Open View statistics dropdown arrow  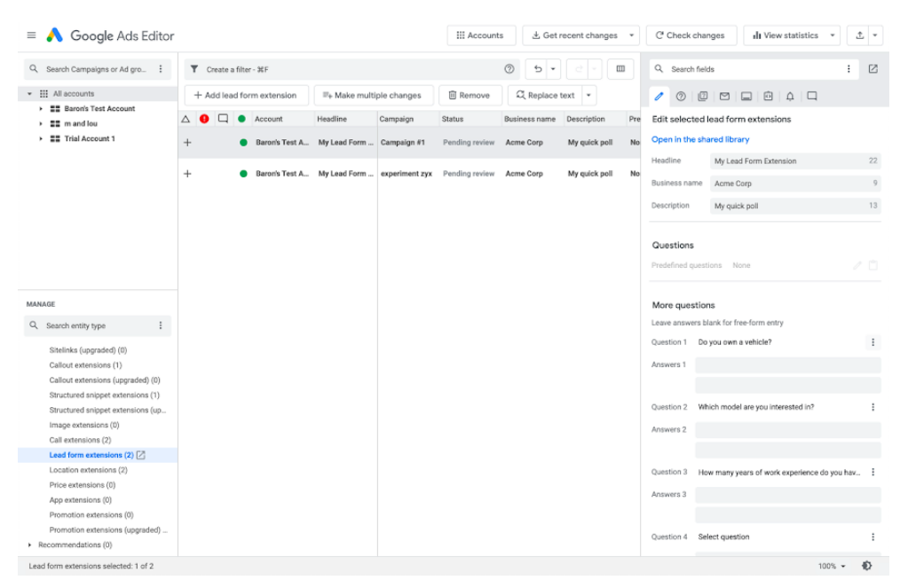[x=833, y=35]
